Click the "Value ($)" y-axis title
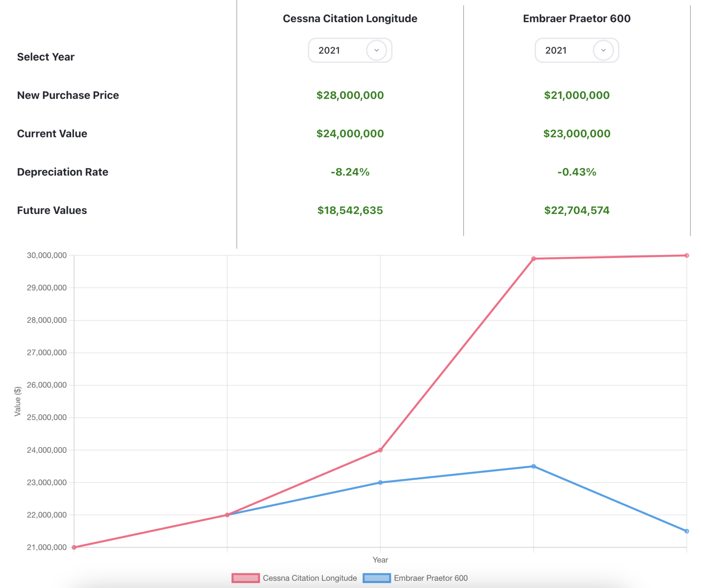 (x=18, y=401)
